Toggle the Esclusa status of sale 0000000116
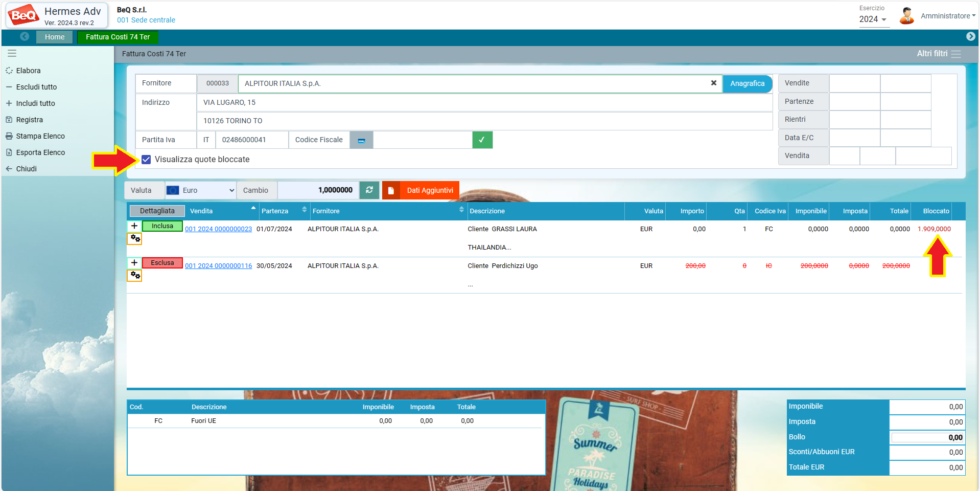Viewport: 980px width, 491px height. [162, 263]
